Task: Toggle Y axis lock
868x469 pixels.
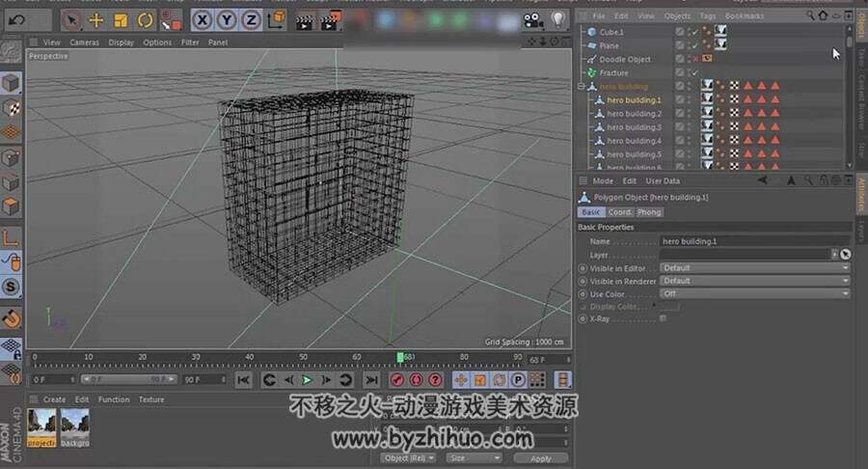Action: coord(227,20)
